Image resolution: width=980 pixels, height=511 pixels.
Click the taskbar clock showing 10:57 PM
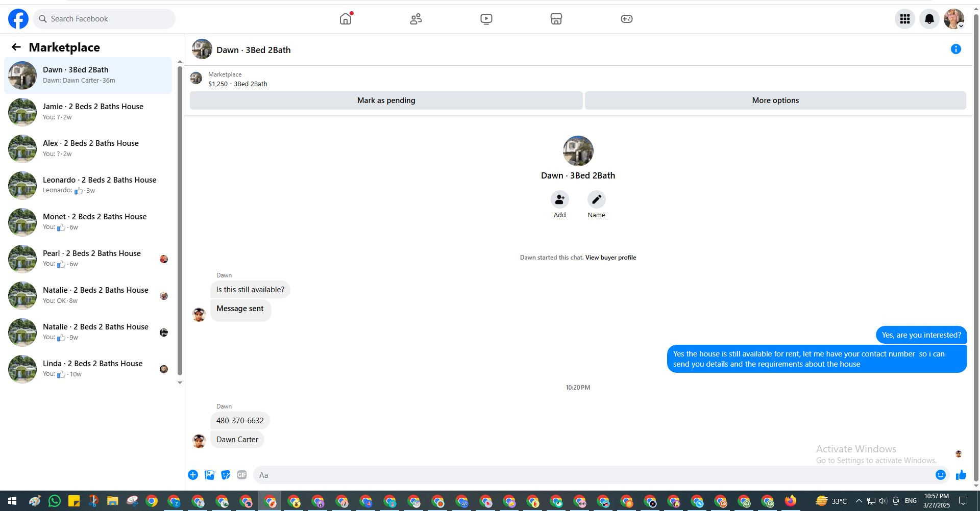pos(937,501)
